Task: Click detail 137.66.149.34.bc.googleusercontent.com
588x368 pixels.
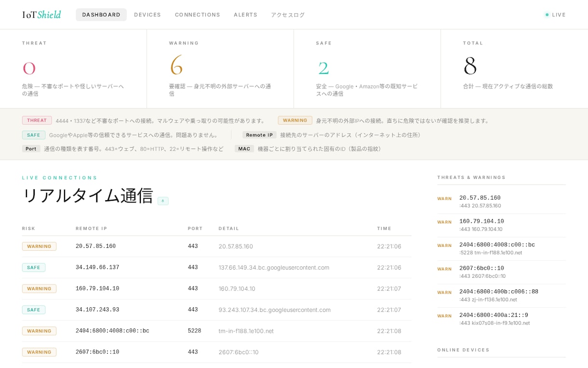Action: pos(274,268)
